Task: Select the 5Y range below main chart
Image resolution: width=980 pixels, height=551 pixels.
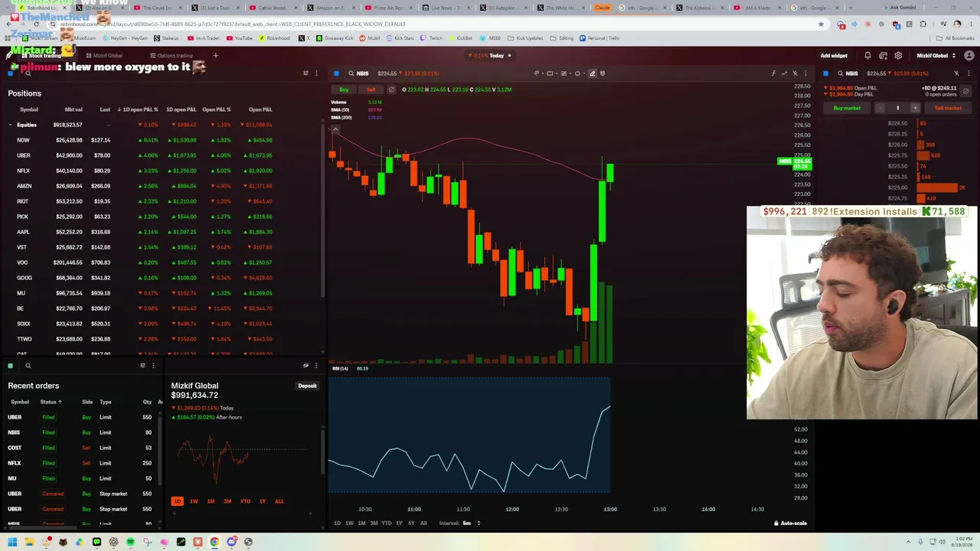Action: tap(411, 523)
